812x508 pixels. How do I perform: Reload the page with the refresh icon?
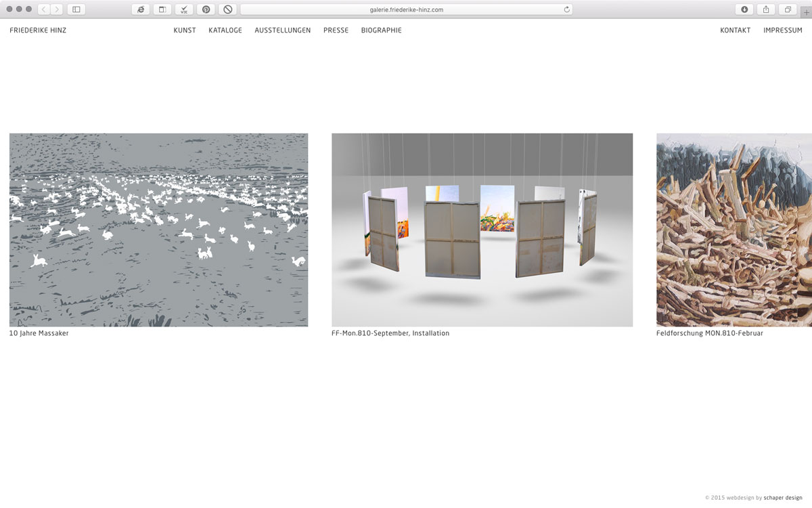(x=566, y=9)
